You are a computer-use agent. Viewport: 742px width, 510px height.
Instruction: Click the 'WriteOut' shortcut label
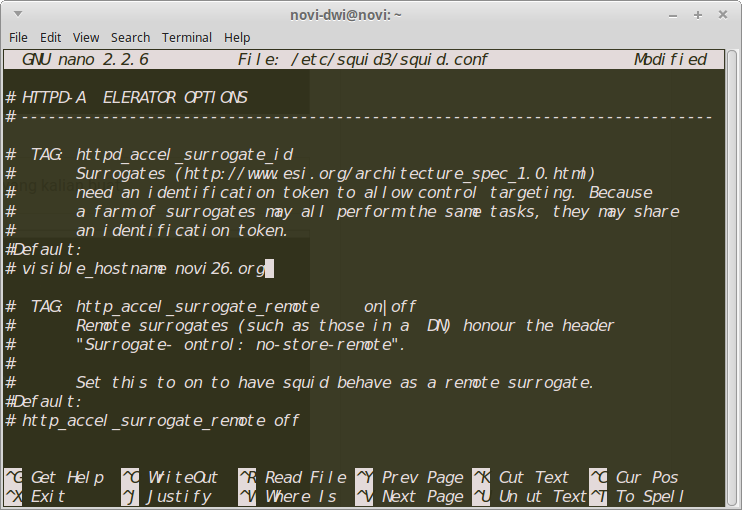pyautogui.click(x=183, y=477)
